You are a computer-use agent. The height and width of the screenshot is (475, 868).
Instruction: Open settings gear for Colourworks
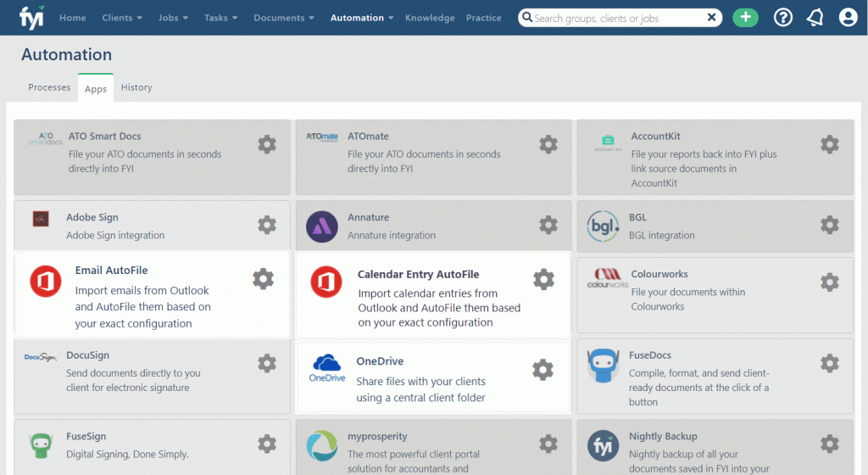tap(829, 282)
